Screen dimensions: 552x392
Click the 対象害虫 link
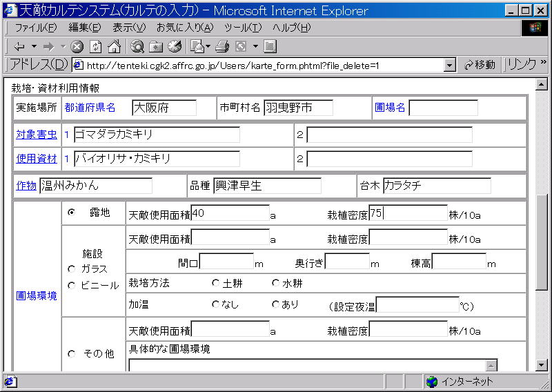37,134
